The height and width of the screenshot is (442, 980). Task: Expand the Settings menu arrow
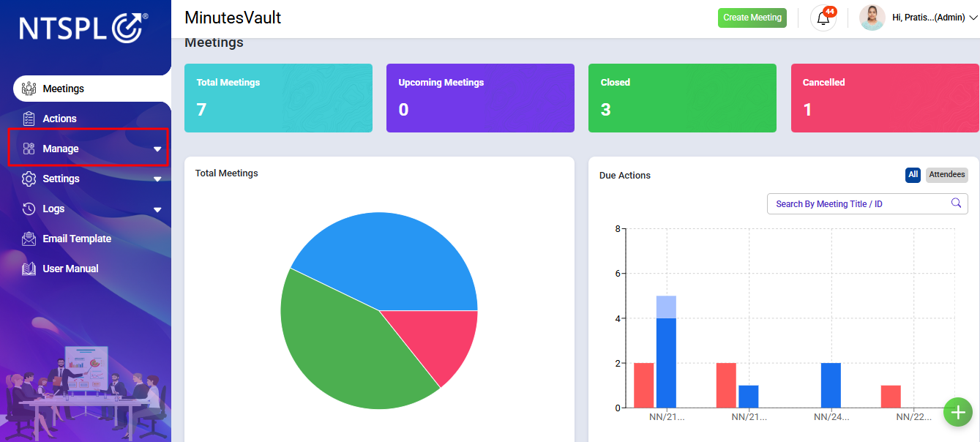click(157, 179)
